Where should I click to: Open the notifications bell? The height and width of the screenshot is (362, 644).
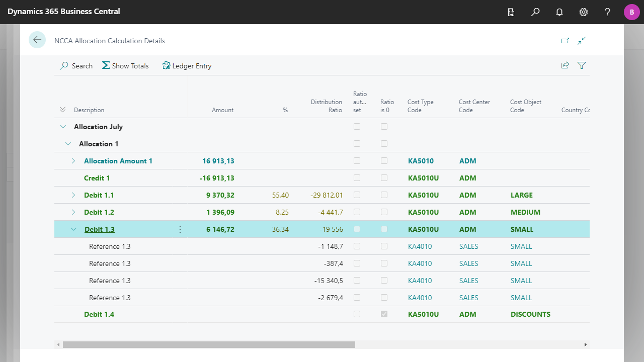559,12
